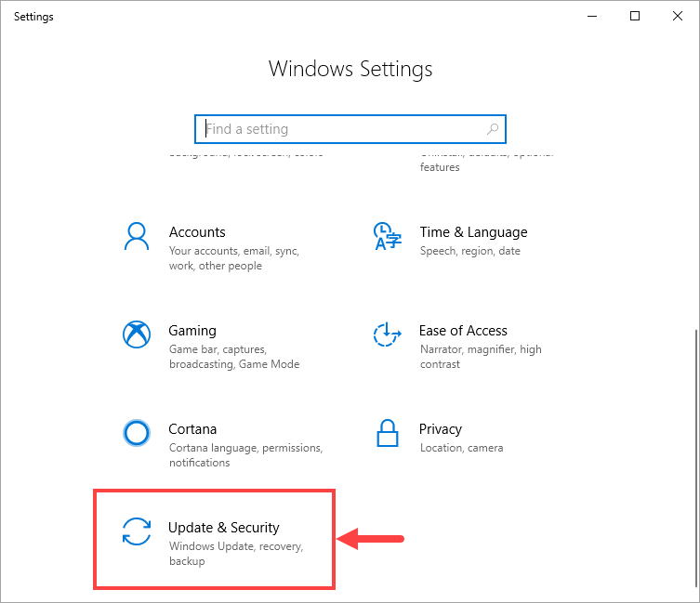Open the Gaming Xbox icon
The width and height of the screenshot is (700, 603).
137,334
